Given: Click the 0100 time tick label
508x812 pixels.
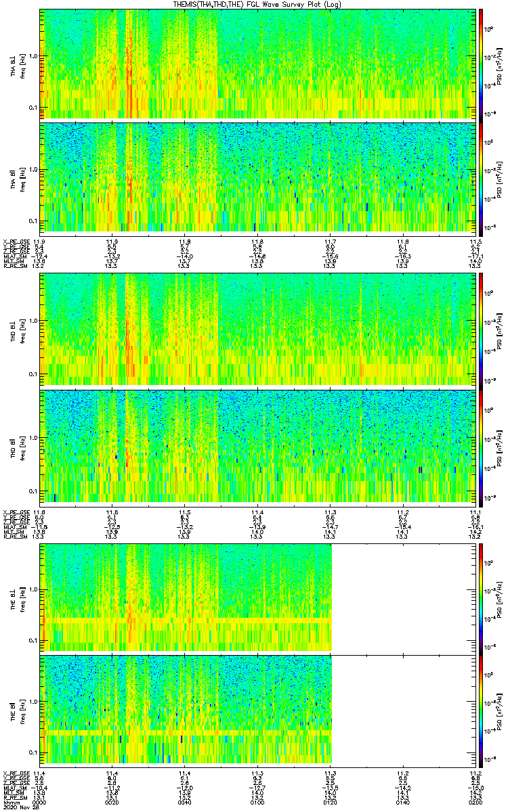Looking at the screenshot, I should click(257, 803).
